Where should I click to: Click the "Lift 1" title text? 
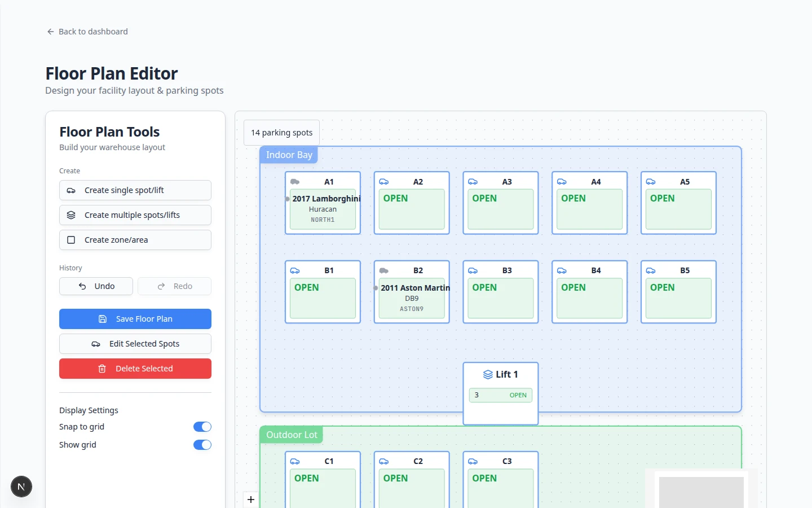click(x=507, y=374)
